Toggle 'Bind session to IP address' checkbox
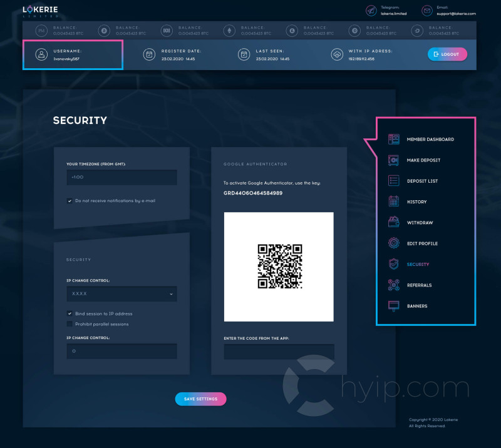Viewport: 501px width, 448px height. [70, 313]
